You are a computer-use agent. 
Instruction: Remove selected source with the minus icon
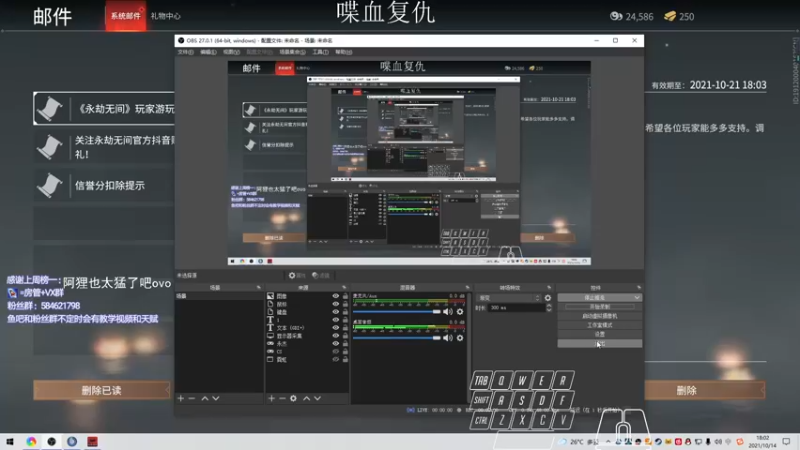pyautogui.click(x=282, y=398)
